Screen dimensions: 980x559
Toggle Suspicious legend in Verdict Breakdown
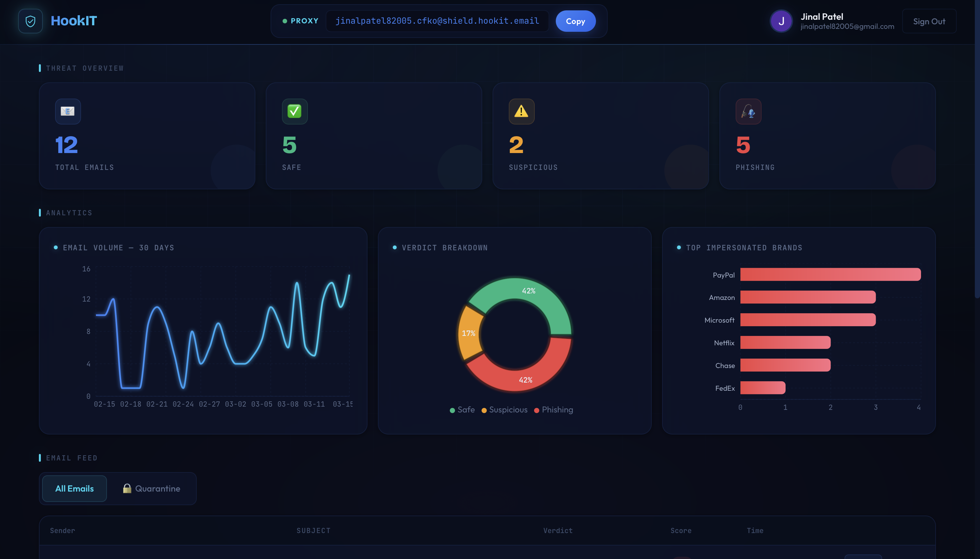pyautogui.click(x=504, y=410)
